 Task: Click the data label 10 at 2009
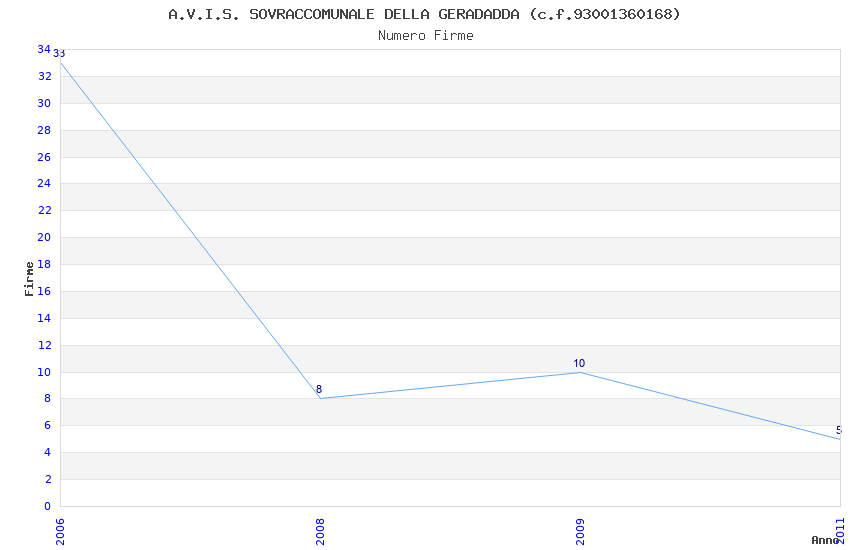[x=579, y=364]
